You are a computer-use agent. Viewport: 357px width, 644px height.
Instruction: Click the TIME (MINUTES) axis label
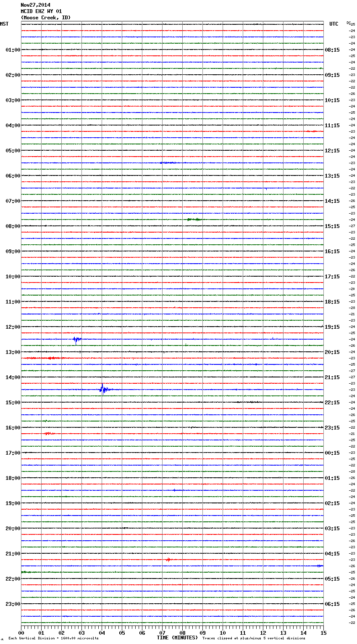[177, 638]
